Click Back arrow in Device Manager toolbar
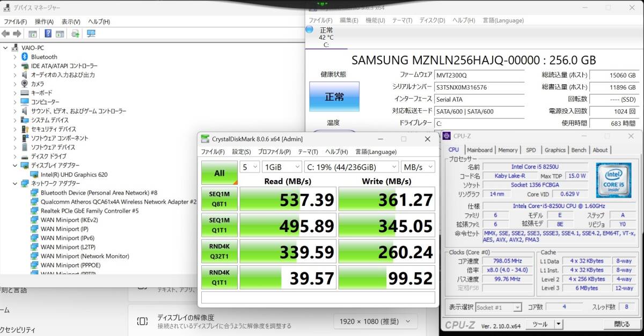644x336 pixels. coord(6,34)
